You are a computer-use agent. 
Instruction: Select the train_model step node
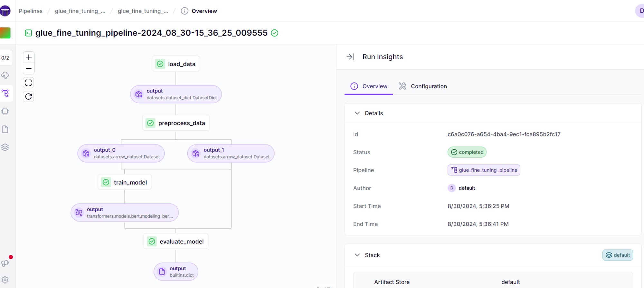coord(125,182)
